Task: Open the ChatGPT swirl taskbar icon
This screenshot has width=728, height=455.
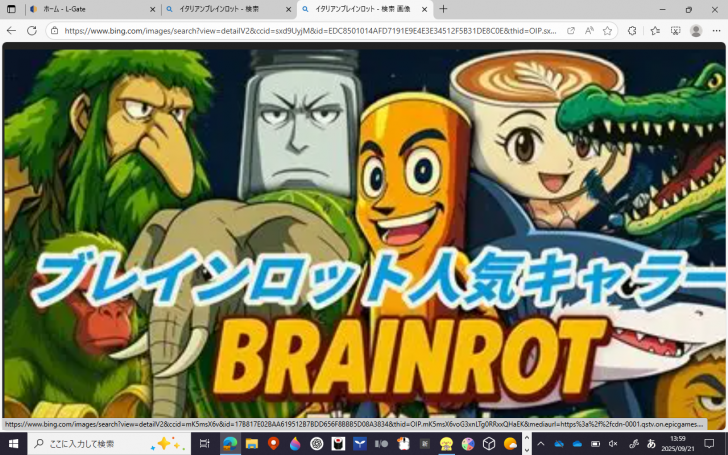Action: [317, 443]
